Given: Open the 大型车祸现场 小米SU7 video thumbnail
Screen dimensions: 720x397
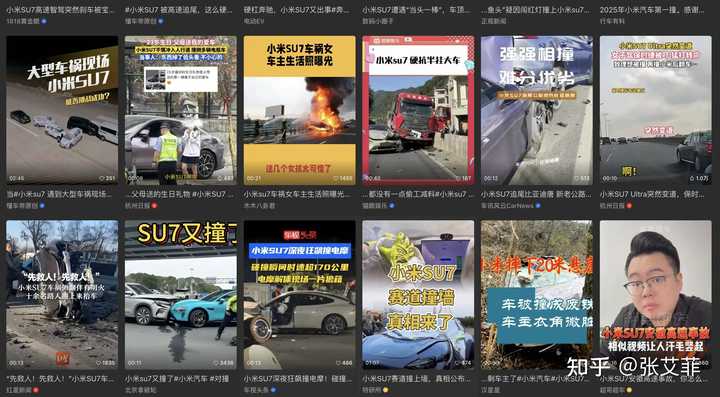Looking at the screenshot, I should [x=62, y=110].
